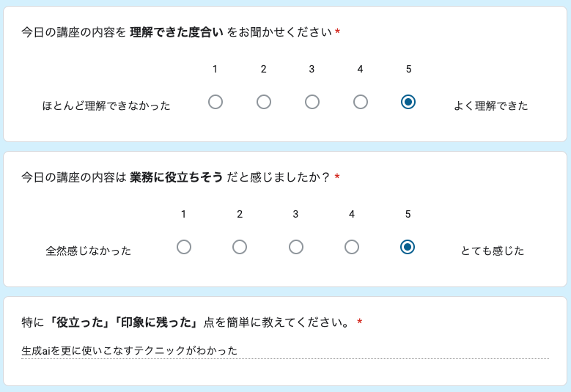Select rating 1 for 理解できた度合い question
This screenshot has height=392, width=571.
pos(215,102)
